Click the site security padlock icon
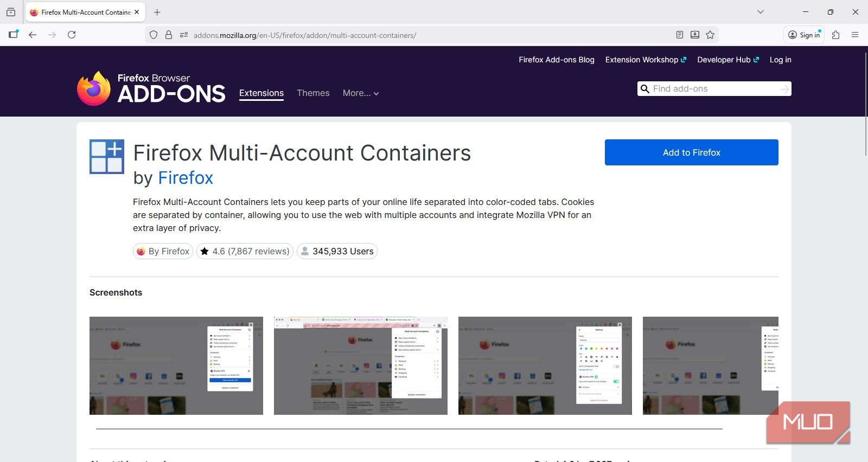 (169, 35)
